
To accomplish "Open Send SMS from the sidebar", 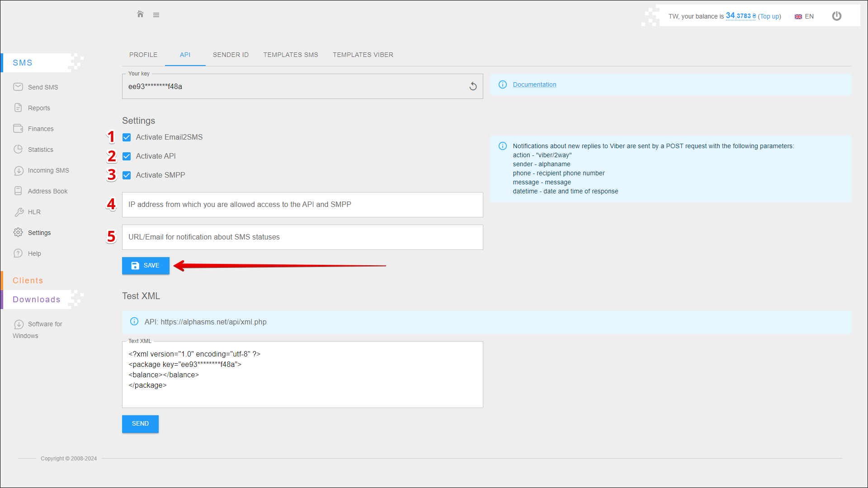I will [42, 87].
